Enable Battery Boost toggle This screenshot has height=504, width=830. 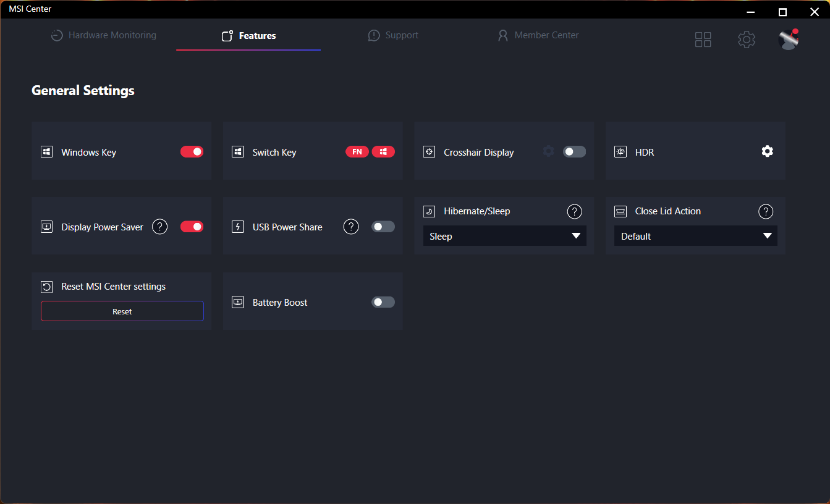(x=383, y=302)
